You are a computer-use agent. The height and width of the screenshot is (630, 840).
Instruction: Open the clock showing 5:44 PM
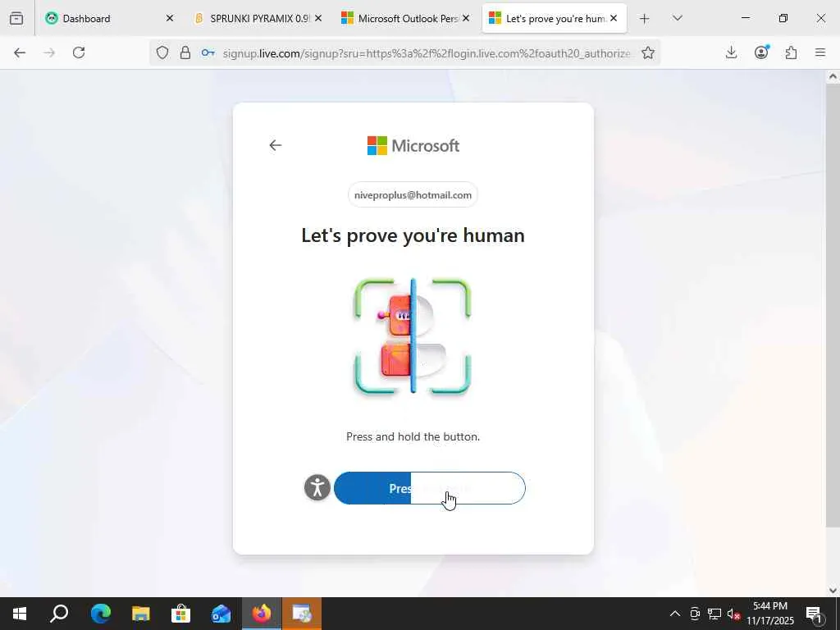770,614
